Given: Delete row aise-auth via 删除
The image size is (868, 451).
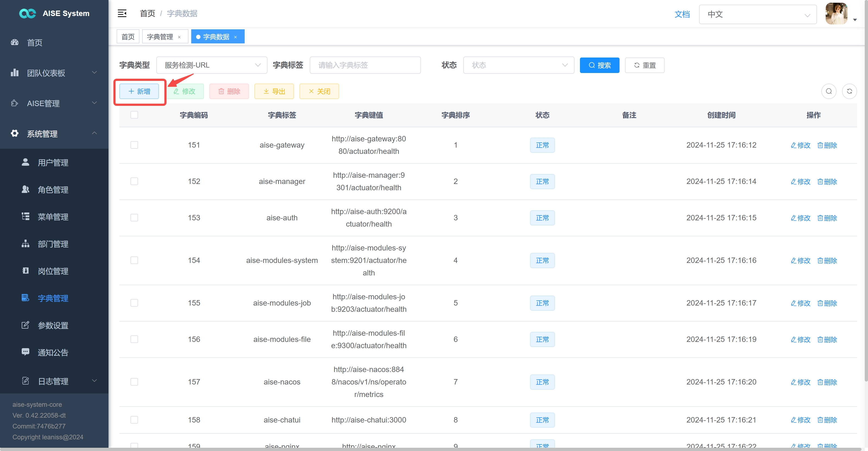Looking at the screenshot, I should click(x=827, y=218).
